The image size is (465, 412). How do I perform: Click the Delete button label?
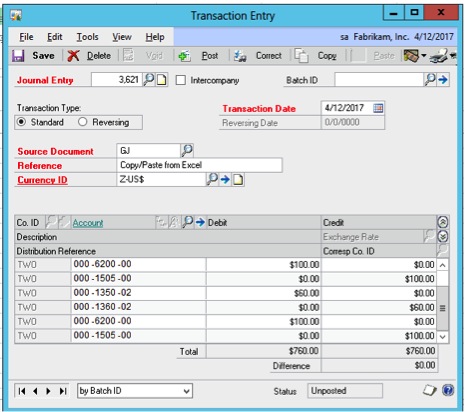99,56
